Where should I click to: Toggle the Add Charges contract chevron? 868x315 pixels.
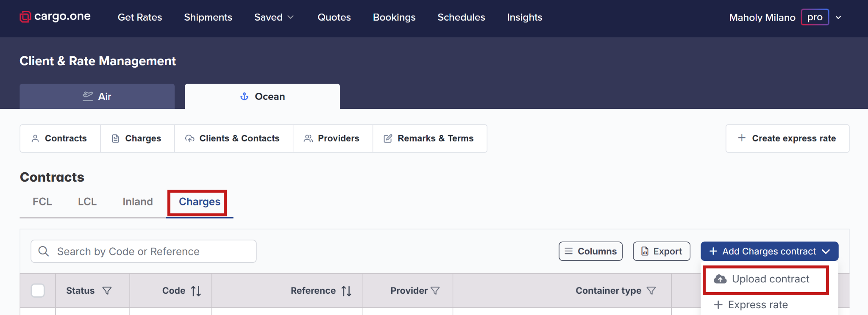point(826,251)
